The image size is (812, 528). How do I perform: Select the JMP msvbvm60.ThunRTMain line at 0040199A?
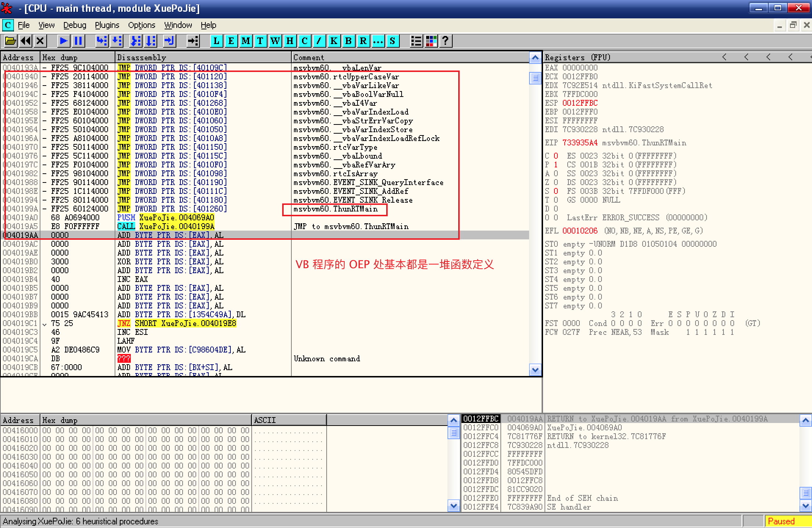point(172,209)
